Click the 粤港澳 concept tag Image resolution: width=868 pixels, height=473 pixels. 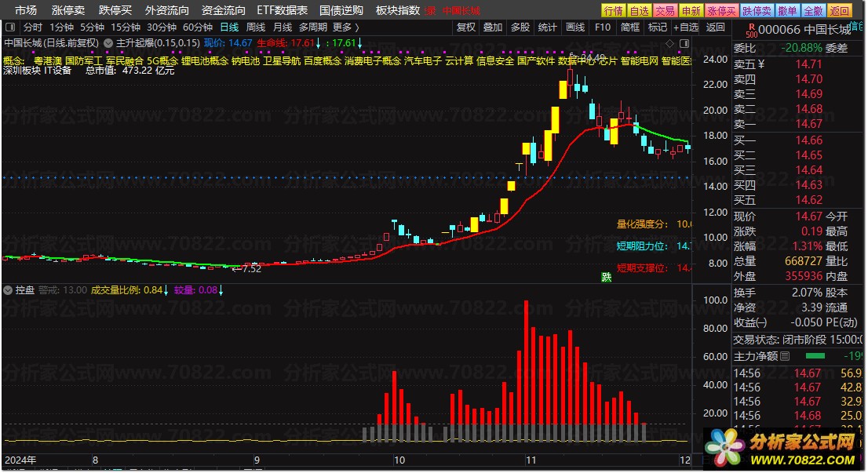tap(48, 61)
